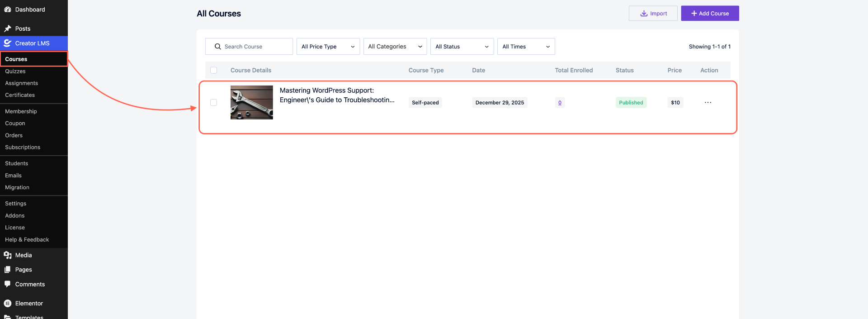Click the Media icon in sidebar
This screenshot has height=319, width=868.
tap(8, 255)
